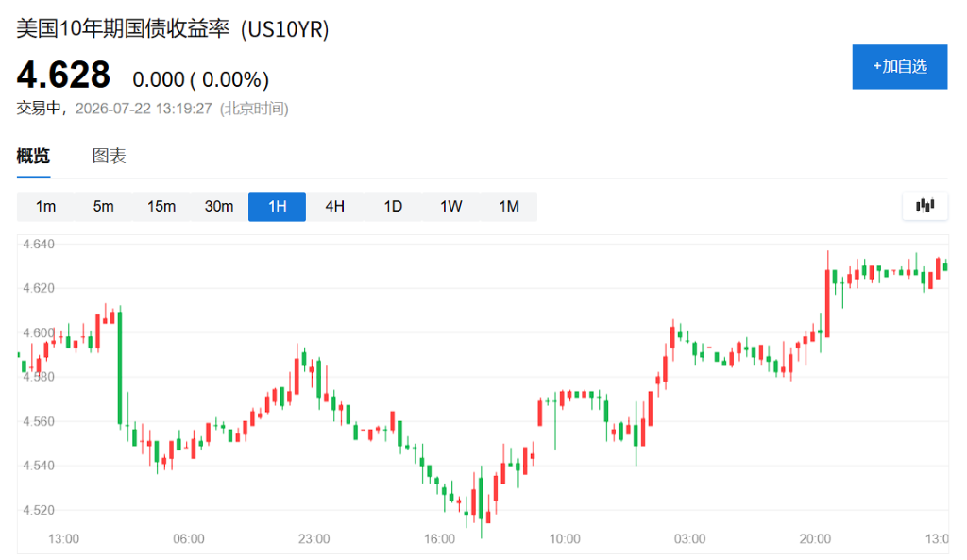967x560 pixels.
Task: Click the 4.628 current yield value
Action: 63,75
